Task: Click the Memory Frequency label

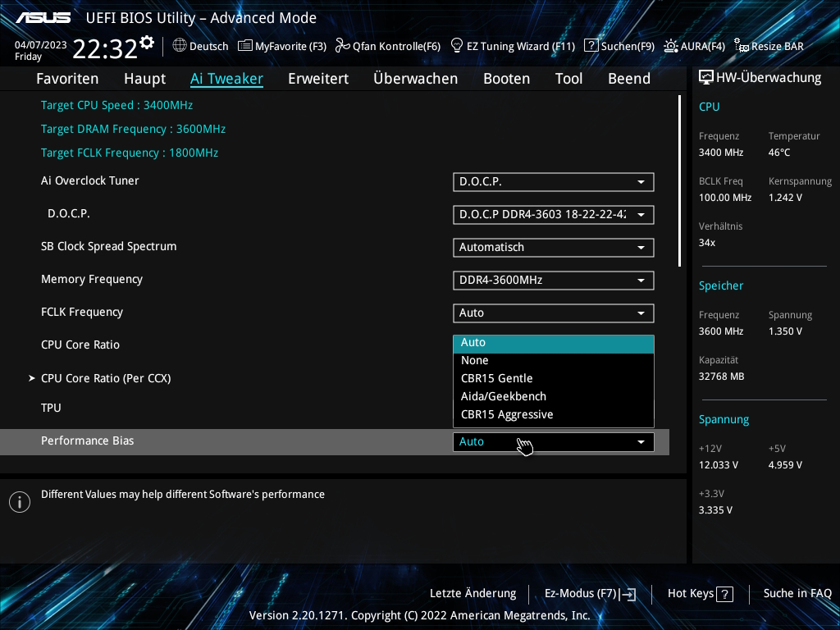Action: tap(92, 280)
